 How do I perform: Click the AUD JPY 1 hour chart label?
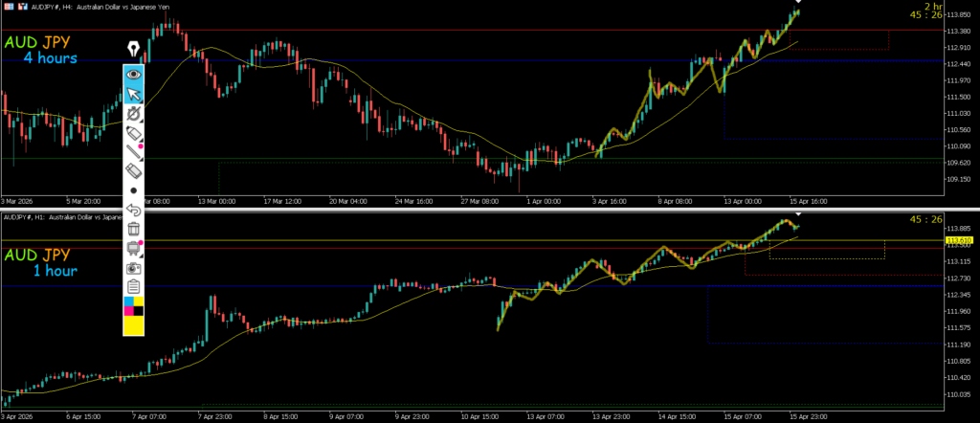42,262
